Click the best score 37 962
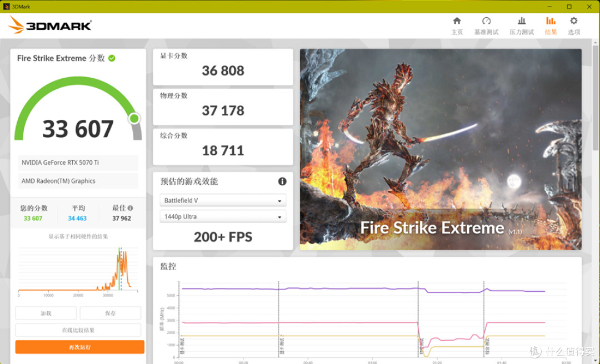The height and width of the screenshot is (364, 600). click(x=122, y=218)
